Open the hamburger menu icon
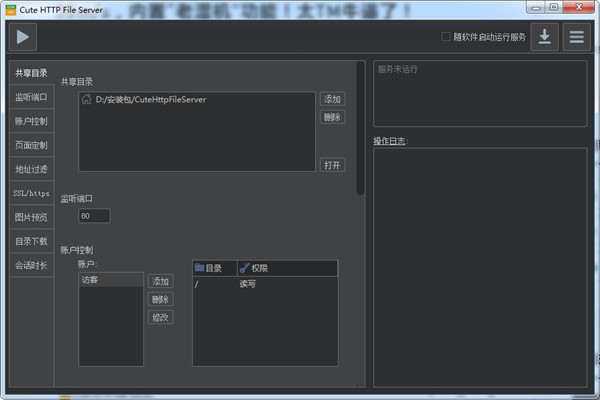600x400 pixels. tap(575, 37)
